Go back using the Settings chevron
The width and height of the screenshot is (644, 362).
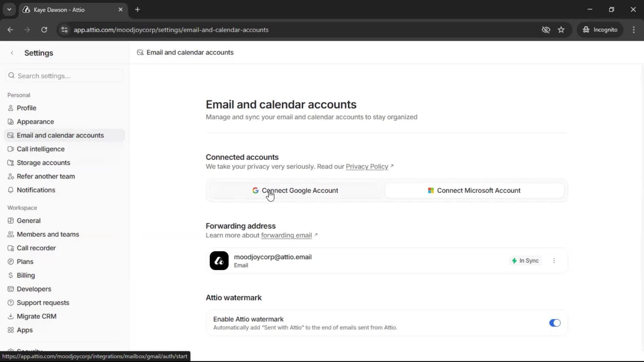(12, 53)
